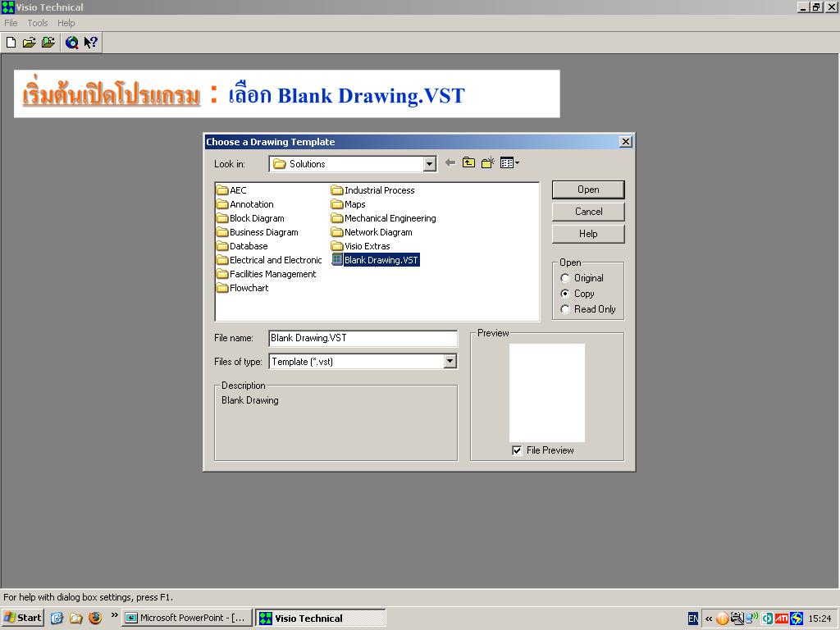Image resolution: width=840 pixels, height=630 pixels.
Task: Click the Windows Start button
Action: [x=22, y=618]
